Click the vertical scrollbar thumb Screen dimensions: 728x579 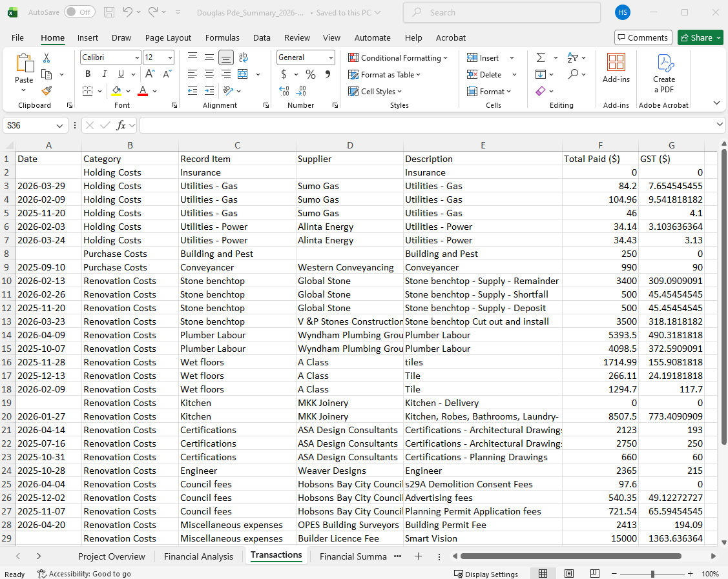coord(724,296)
